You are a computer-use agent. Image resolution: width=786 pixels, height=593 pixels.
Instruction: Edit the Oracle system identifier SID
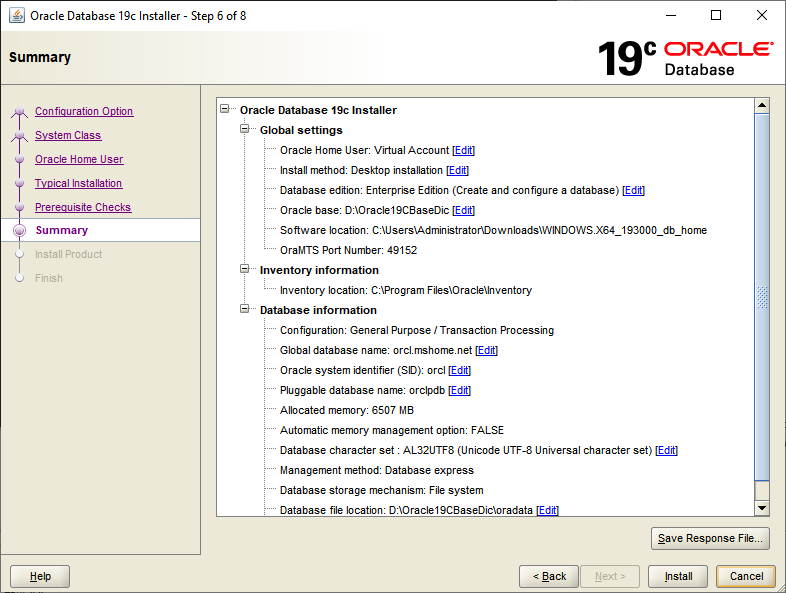coord(460,370)
